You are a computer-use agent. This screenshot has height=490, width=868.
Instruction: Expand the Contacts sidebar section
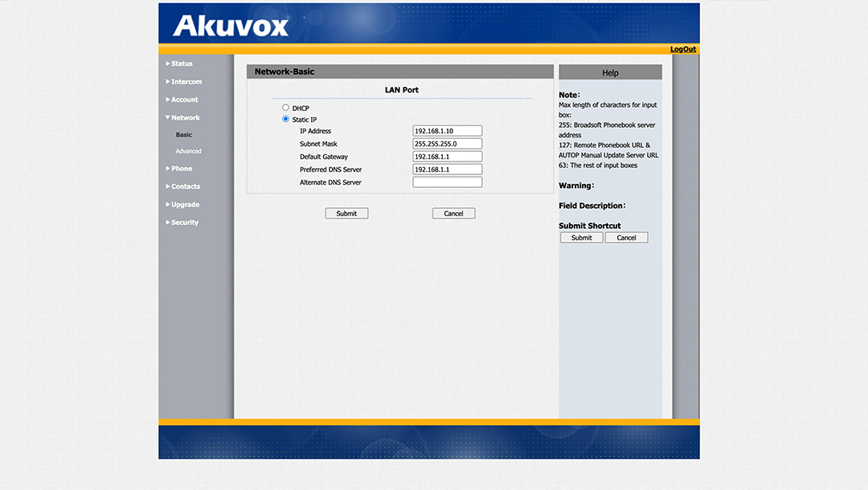(x=185, y=186)
